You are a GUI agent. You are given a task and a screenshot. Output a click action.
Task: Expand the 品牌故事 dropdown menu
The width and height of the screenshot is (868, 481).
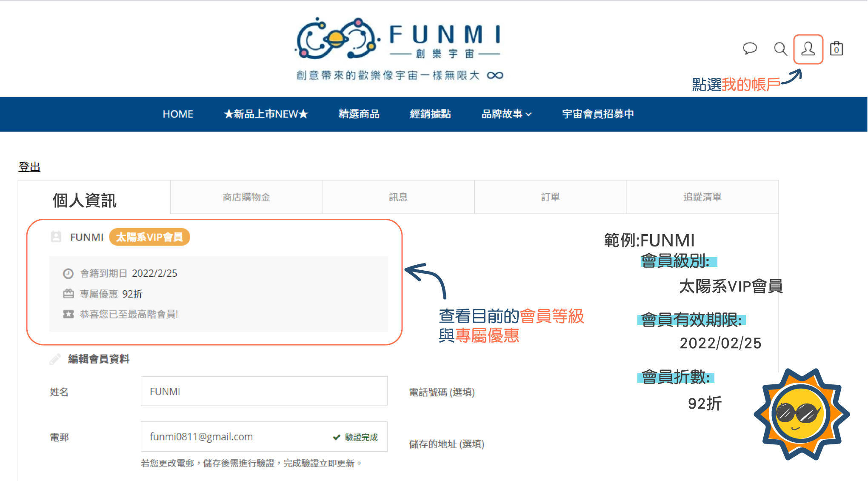pos(506,114)
